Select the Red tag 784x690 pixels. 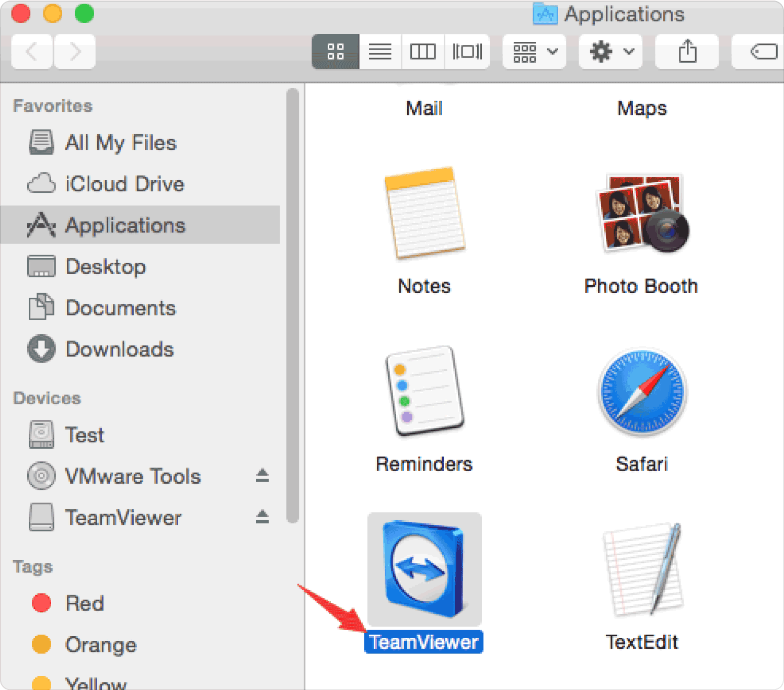coord(140,603)
